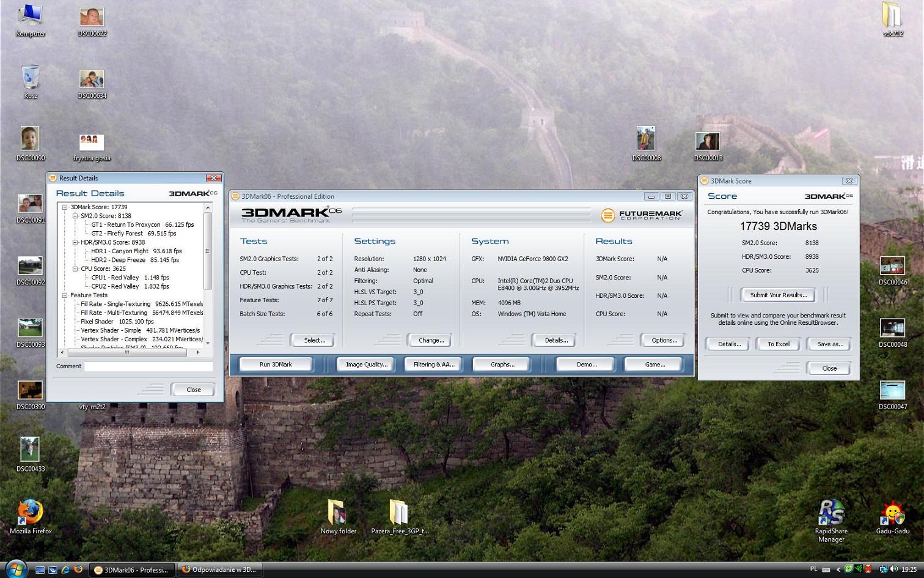Image resolution: width=924 pixels, height=578 pixels.
Task: Collapse the SM2.0 Score tree node
Action: [x=75, y=216]
